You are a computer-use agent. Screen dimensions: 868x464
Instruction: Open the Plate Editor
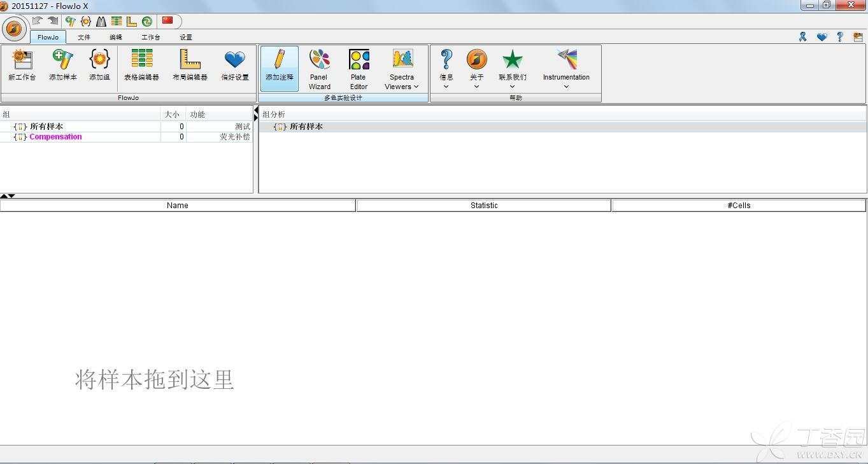(x=359, y=69)
